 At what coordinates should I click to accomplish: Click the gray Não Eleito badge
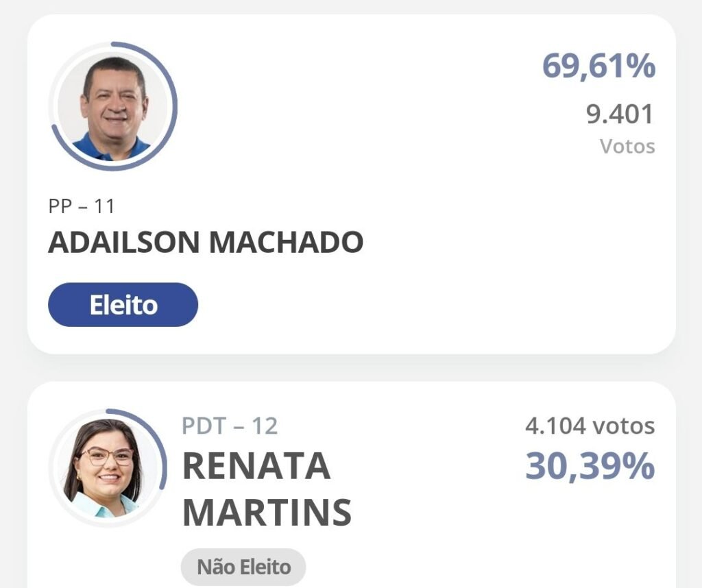(x=243, y=567)
